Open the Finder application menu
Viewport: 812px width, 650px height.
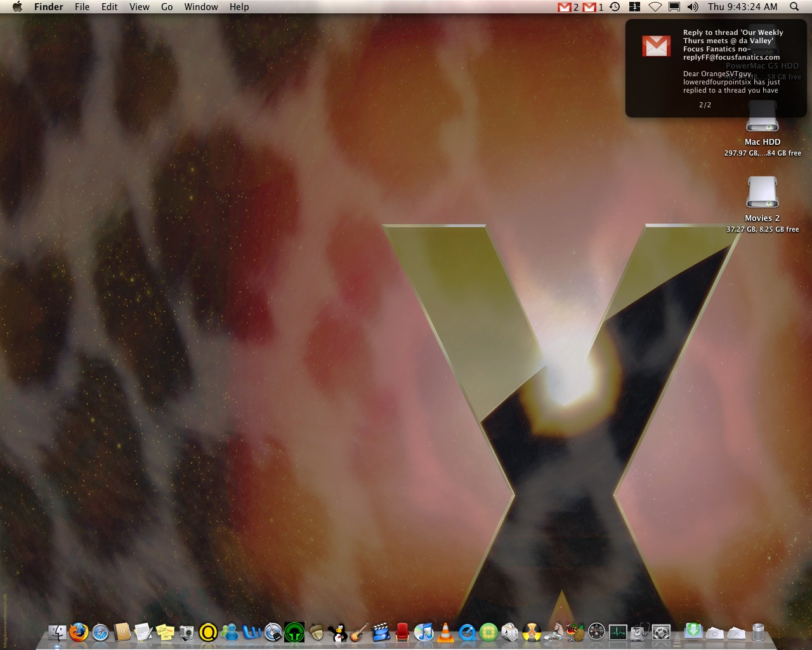pos(49,7)
